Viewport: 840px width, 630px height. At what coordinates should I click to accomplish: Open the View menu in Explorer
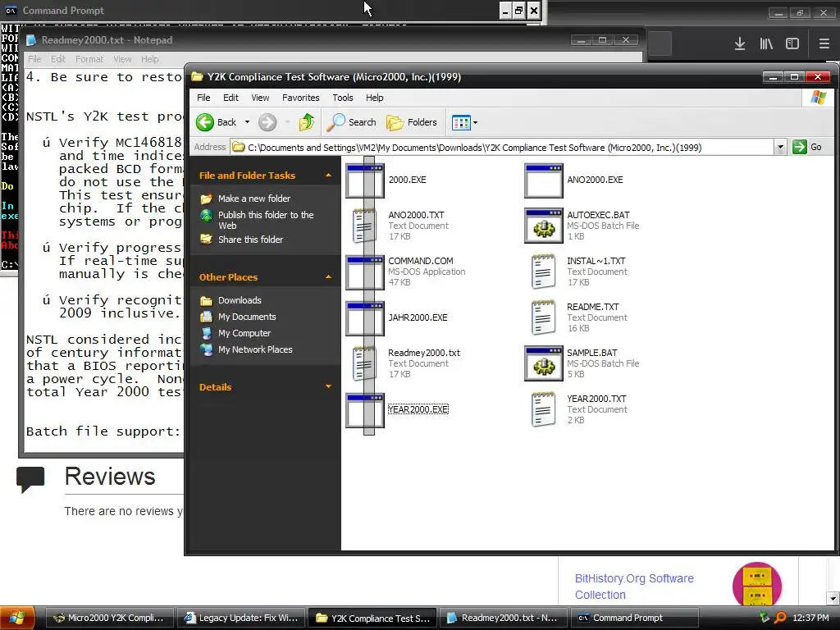point(260,98)
